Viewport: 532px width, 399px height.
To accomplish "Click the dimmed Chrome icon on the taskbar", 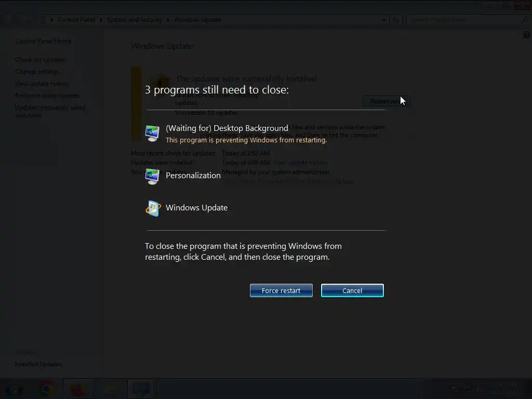I will (x=46, y=389).
